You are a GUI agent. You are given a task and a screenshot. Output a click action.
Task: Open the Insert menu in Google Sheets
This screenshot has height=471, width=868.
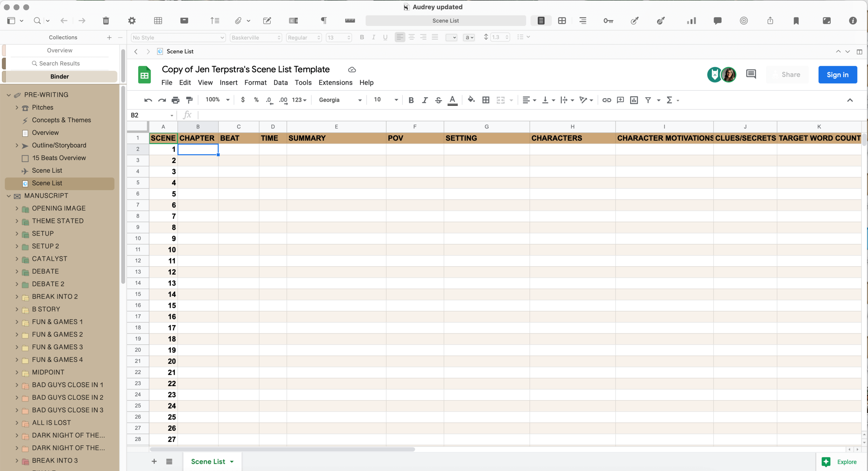pos(228,82)
